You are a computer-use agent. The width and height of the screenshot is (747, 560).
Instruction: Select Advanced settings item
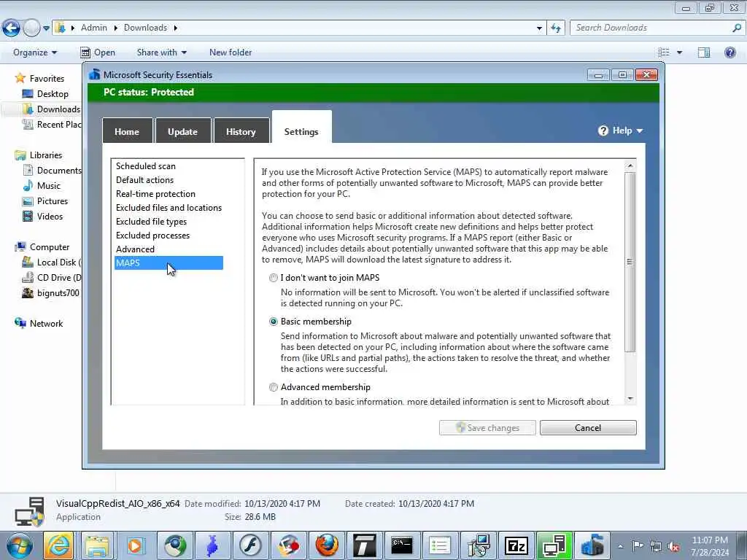(135, 249)
